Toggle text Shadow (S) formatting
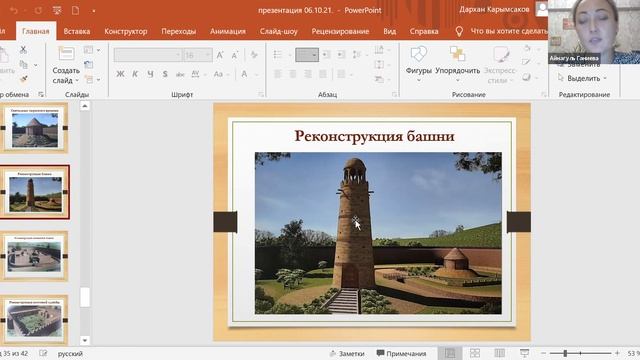This screenshot has width=640, height=360. click(165, 74)
